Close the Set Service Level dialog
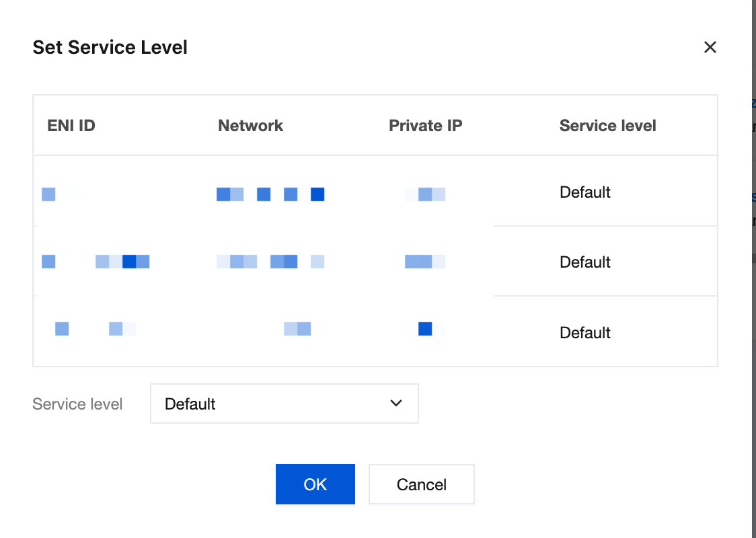756x538 pixels. tap(710, 47)
